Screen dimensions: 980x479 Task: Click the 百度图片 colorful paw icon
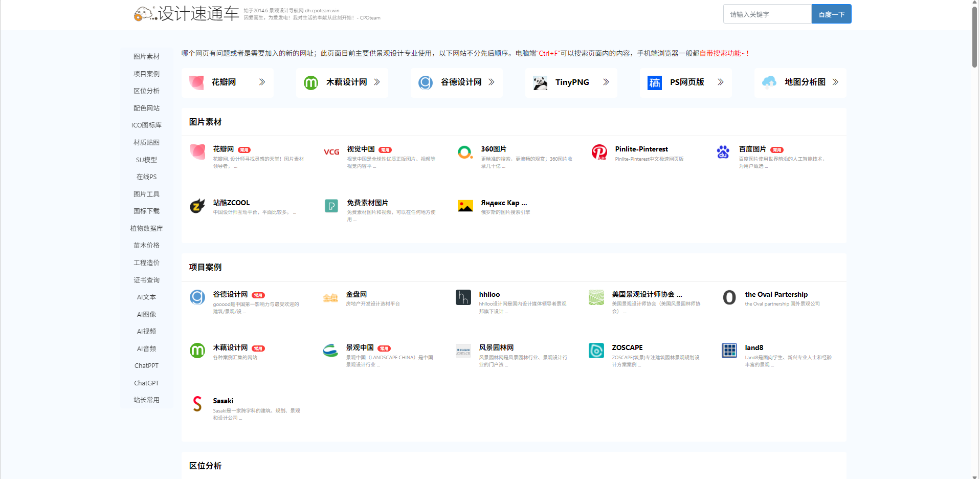tap(723, 152)
